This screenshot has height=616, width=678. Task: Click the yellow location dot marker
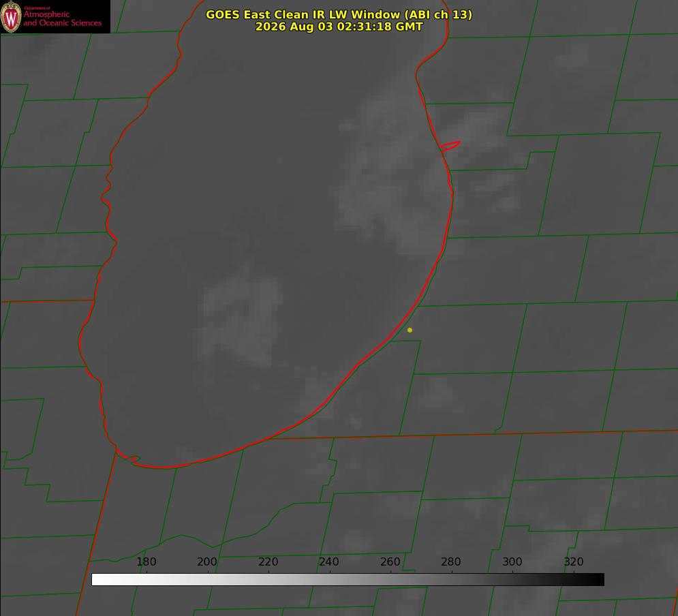click(410, 330)
